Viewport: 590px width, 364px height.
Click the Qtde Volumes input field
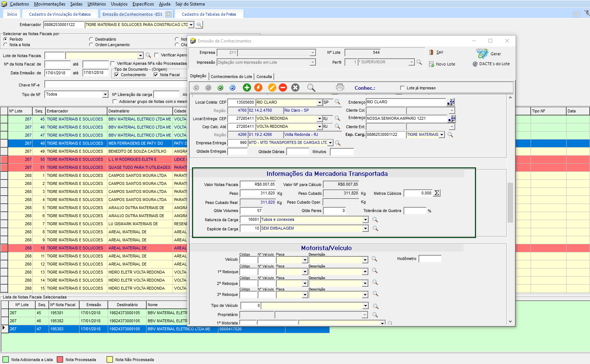pyautogui.click(x=251, y=211)
